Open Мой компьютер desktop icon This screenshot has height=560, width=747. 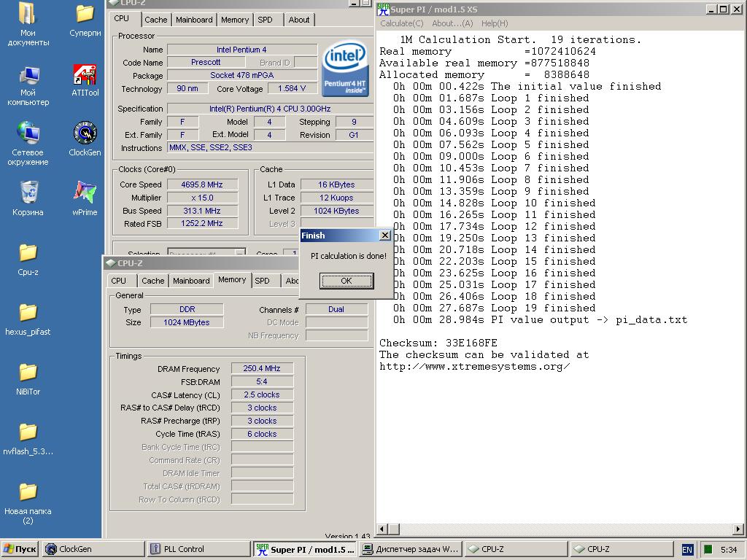coord(28,86)
